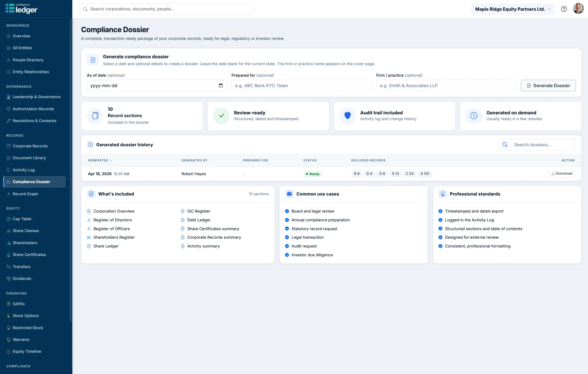Click the Transfers arrows icon
This screenshot has width=588, height=374.
coord(9,267)
